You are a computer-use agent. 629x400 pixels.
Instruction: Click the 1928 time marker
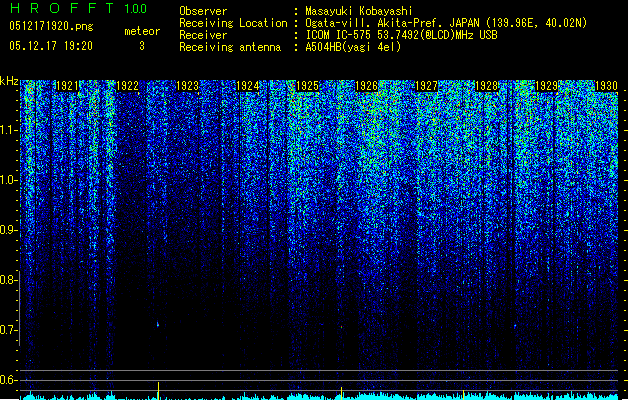pos(486,86)
